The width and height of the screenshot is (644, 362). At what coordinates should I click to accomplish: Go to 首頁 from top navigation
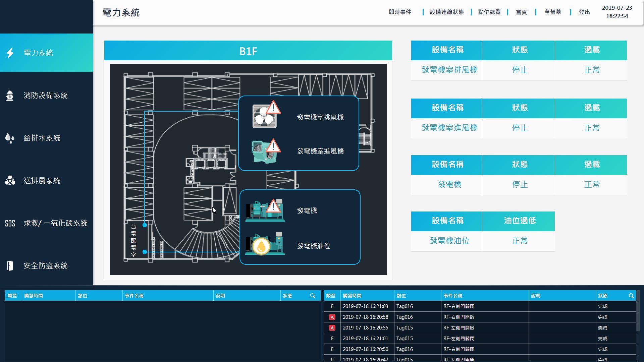(521, 12)
